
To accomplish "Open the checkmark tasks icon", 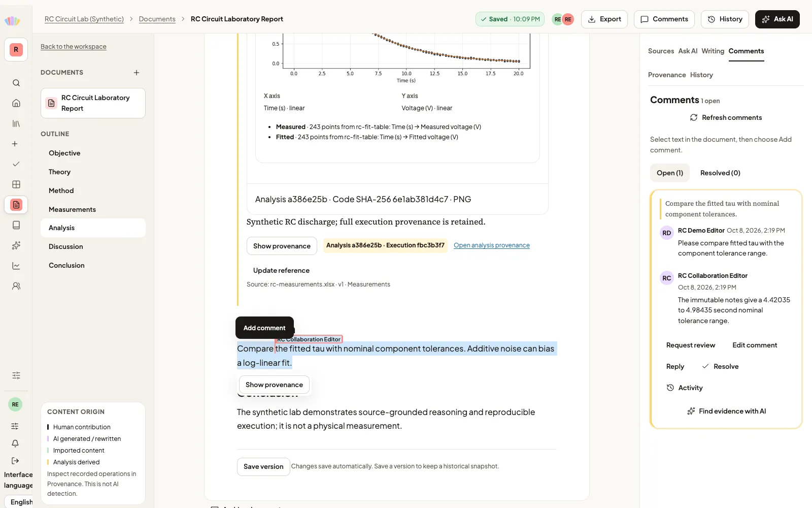I will pyautogui.click(x=16, y=164).
